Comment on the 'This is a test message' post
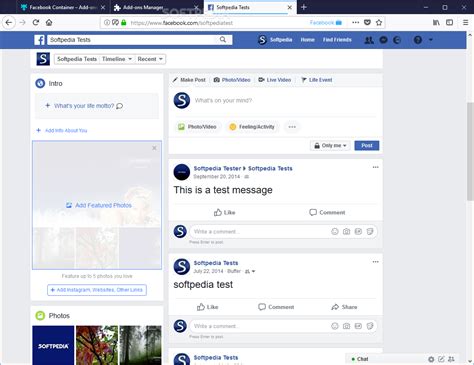The height and width of the screenshot is (365, 474). [327, 212]
